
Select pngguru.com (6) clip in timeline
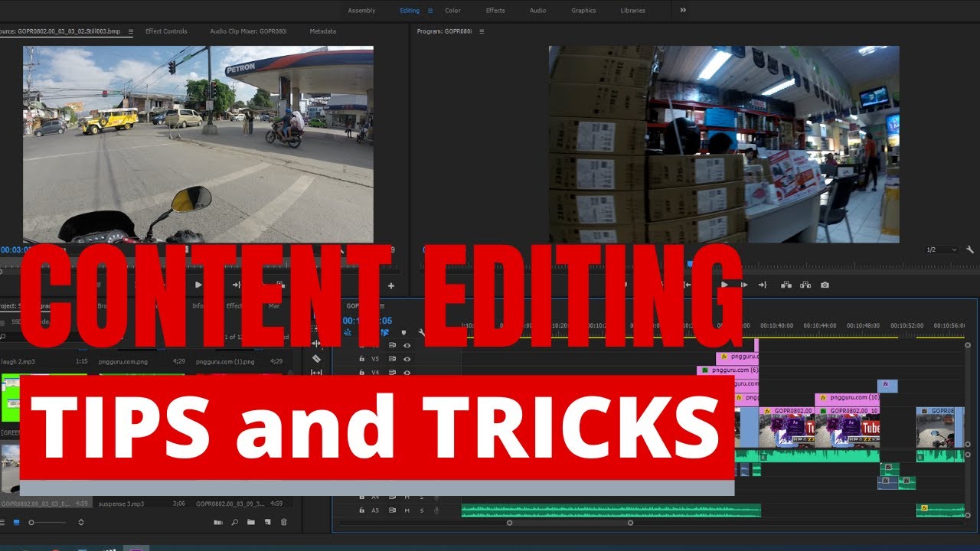(728, 370)
